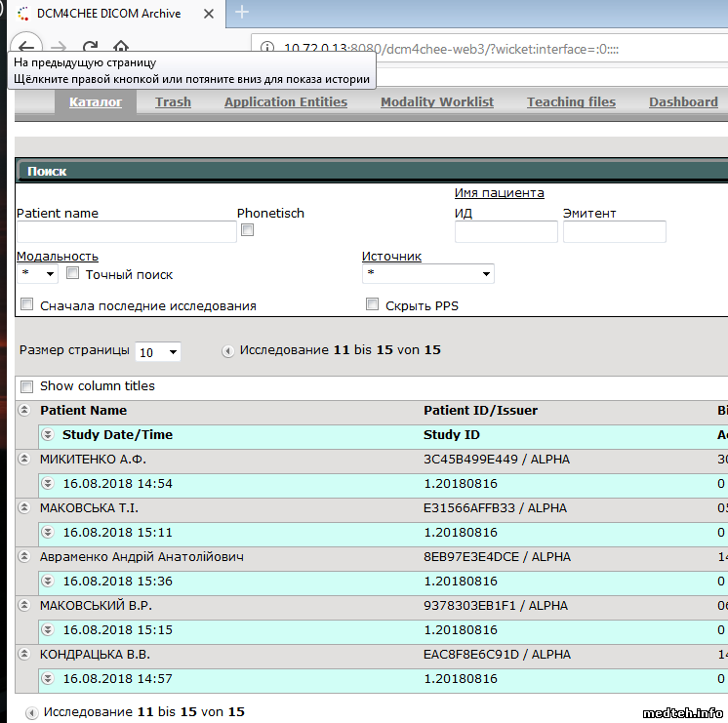Expand the КОНДРАЦЬКА В.В. patient row icon
The width and height of the screenshot is (728, 723).
coord(25,655)
